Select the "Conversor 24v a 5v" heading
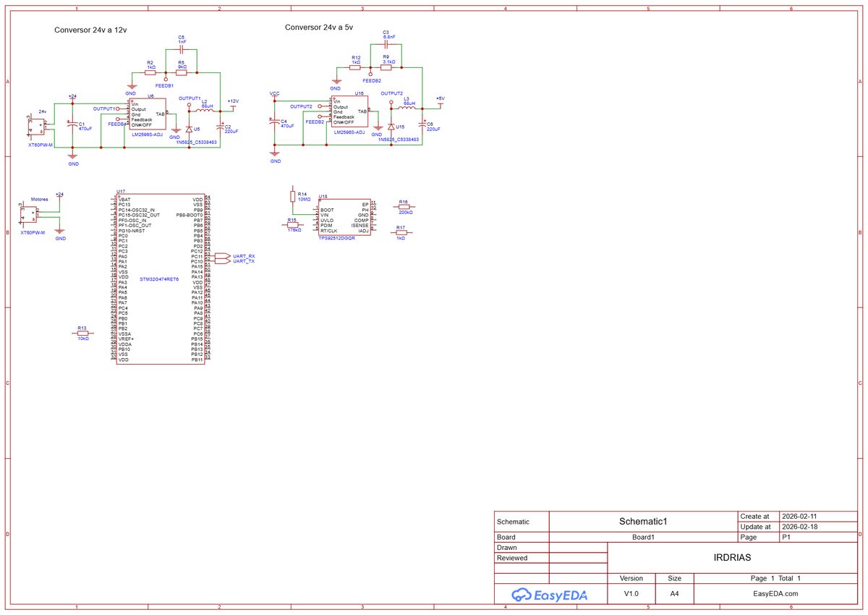Screen dimensions: 868x615 [x=319, y=27]
